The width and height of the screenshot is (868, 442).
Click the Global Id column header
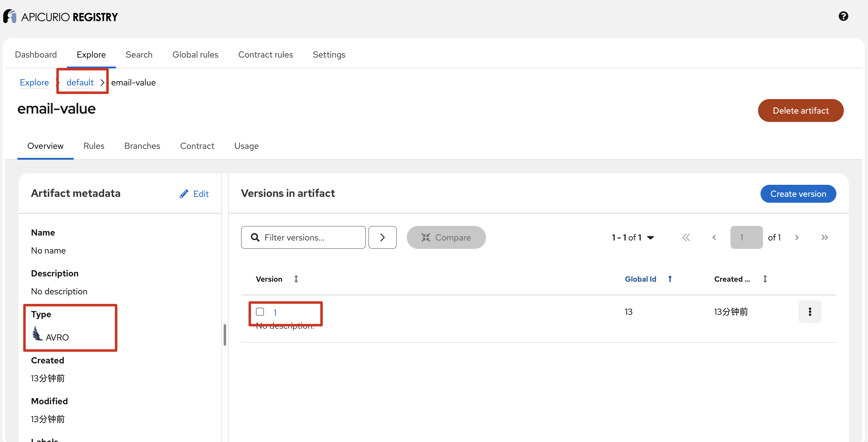[640, 279]
